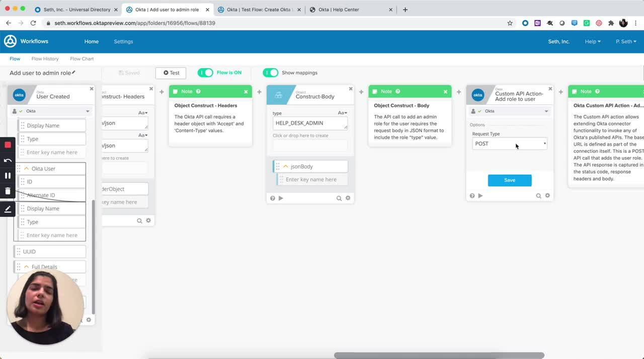The height and width of the screenshot is (359, 644).
Task: Close the Object Construct - Body note
Action: [x=445, y=92]
